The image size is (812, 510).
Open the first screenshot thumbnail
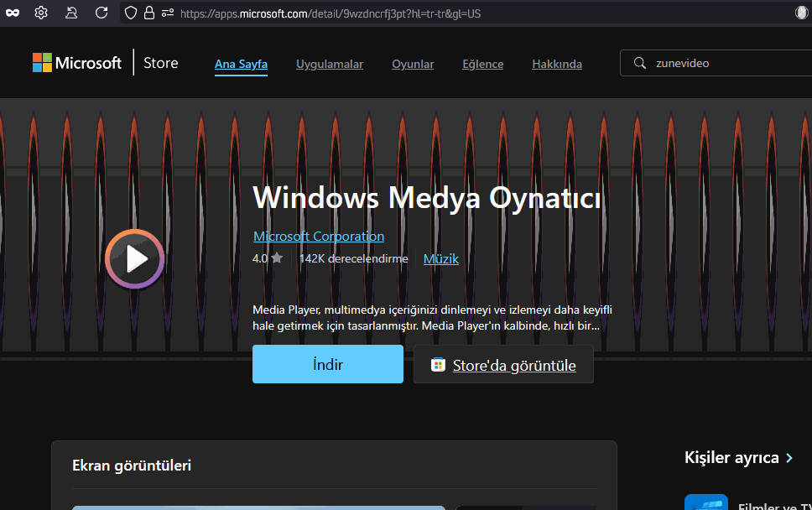258,508
